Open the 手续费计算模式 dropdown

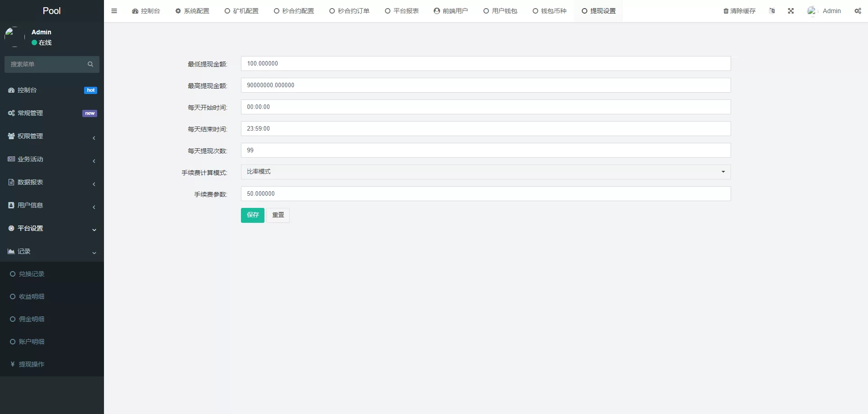click(486, 172)
